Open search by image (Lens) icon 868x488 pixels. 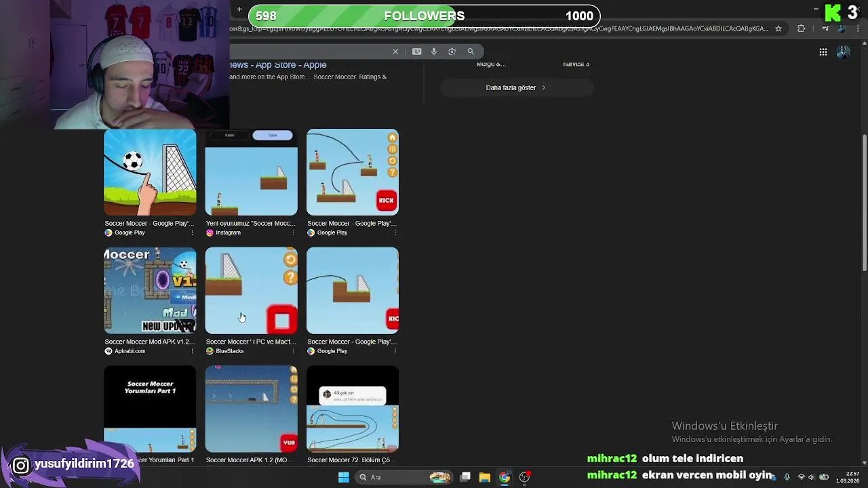tap(452, 52)
